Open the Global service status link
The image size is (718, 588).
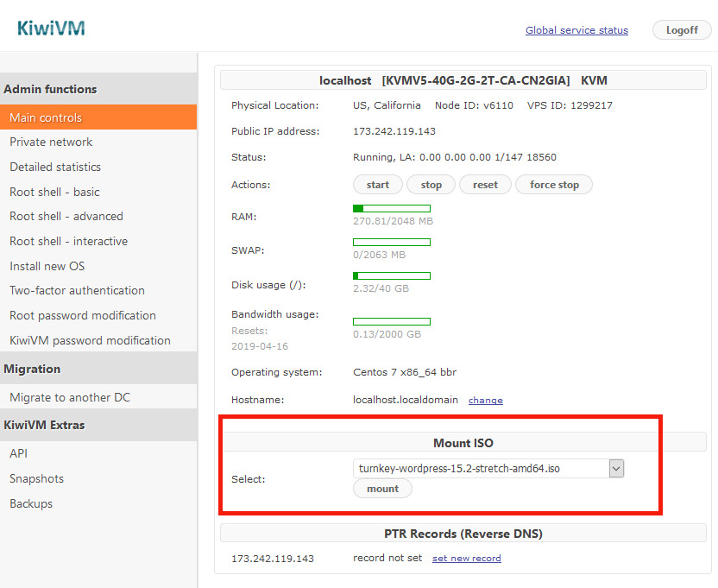pos(576,30)
